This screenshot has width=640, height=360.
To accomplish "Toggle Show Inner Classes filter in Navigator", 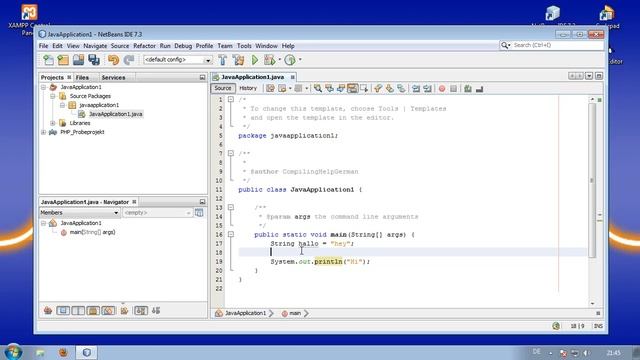I will [108, 311].
